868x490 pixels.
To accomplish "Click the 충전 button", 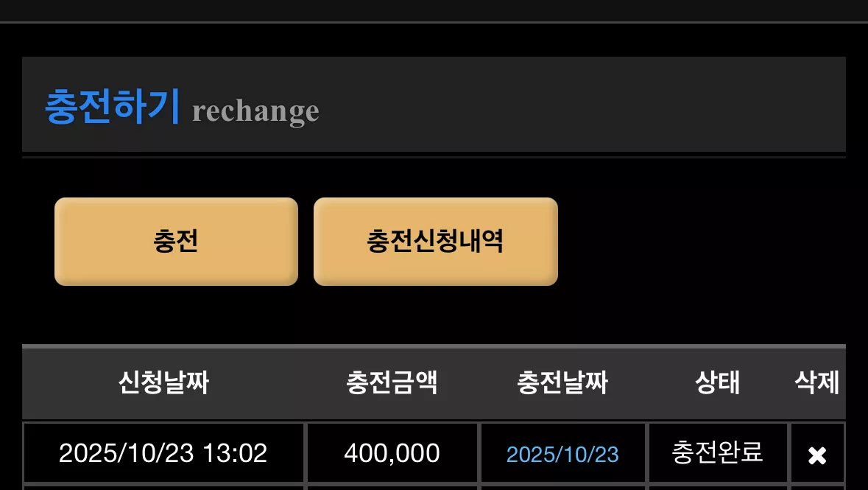I will (x=176, y=242).
